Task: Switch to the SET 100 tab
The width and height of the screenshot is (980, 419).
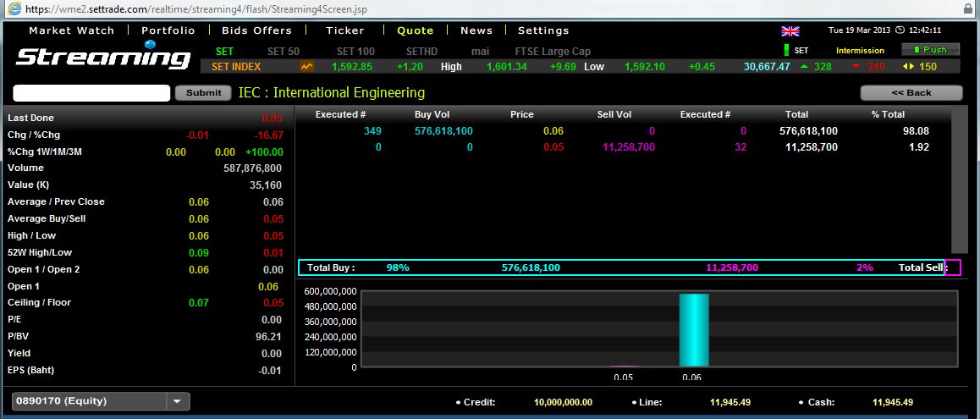Action: pos(355,52)
